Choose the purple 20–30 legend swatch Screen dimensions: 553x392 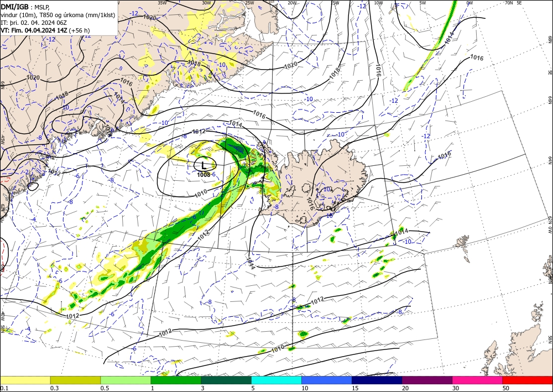tap(427, 380)
